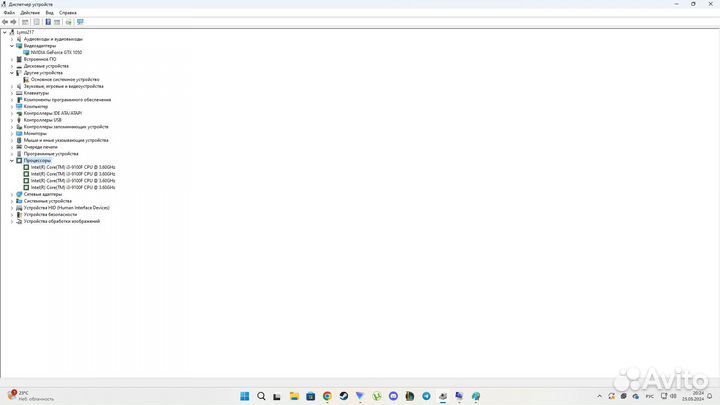The width and height of the screenshot is (720, 405).
Task: Select Основное системное устройство entry
Action: tap(65, 80)
